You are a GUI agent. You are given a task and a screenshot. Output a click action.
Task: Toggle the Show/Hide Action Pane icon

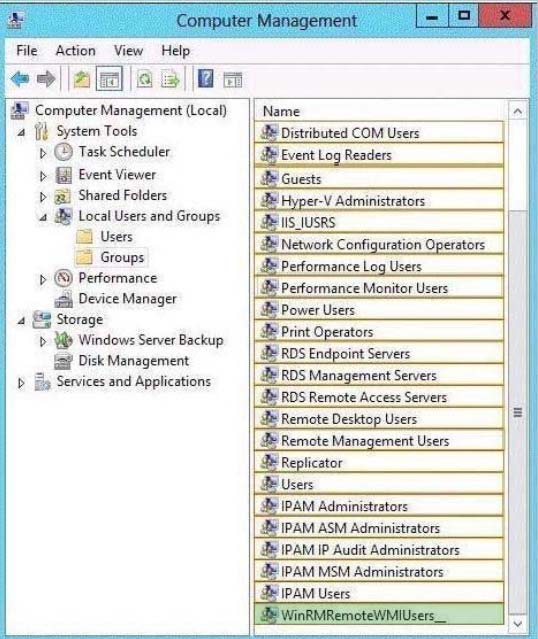click(233, 79)
